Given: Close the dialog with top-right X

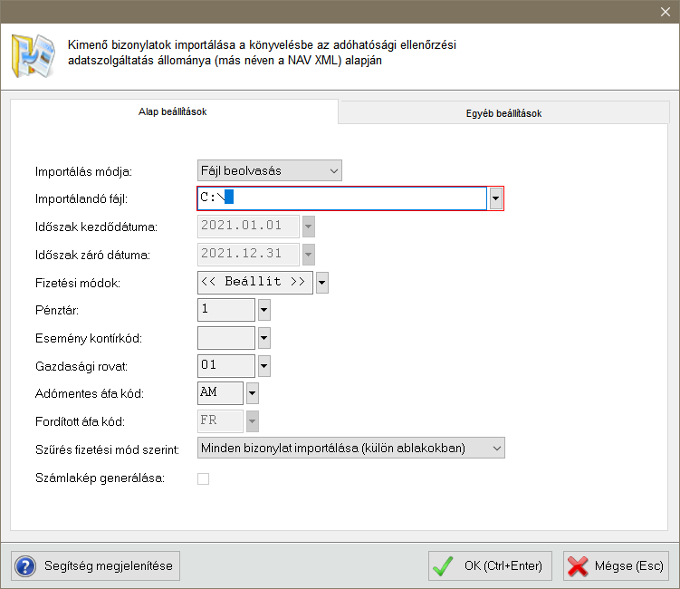Looking at the screenshot, I should click(x=665, y=11).
